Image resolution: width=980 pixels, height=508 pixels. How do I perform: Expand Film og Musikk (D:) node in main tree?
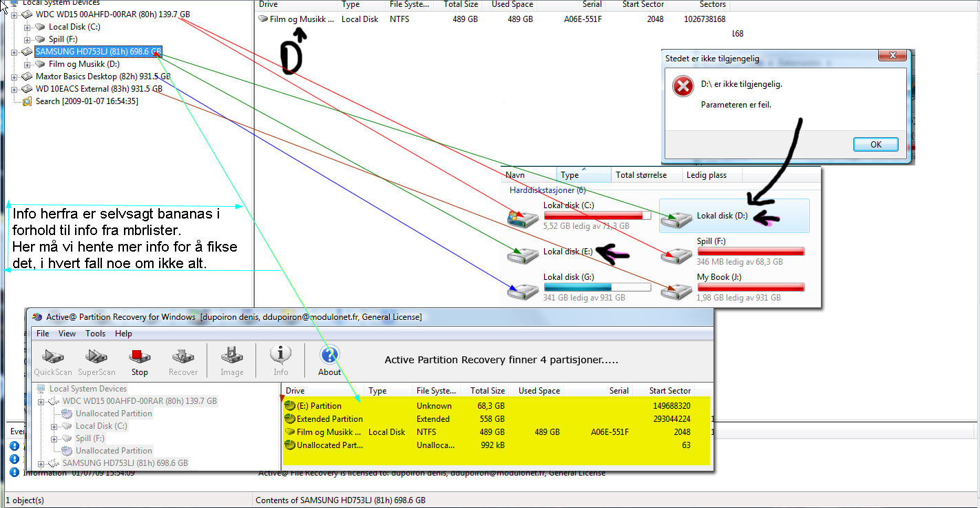28,64
